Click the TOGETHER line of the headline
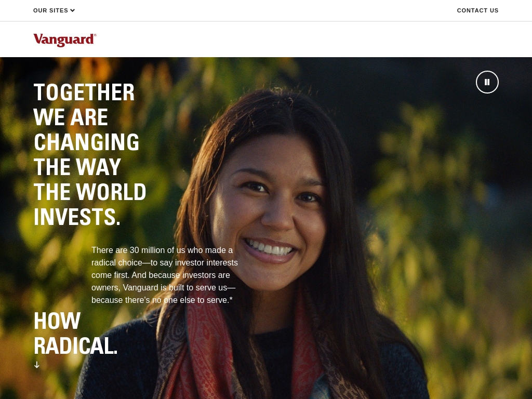Screen dimensions: 532x399 (x=84, y=92)
